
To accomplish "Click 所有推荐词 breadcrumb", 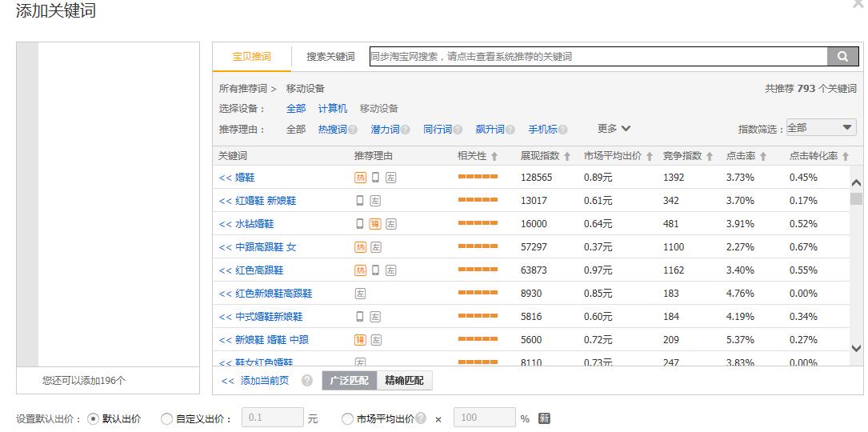I will click(x=243, y=89).
